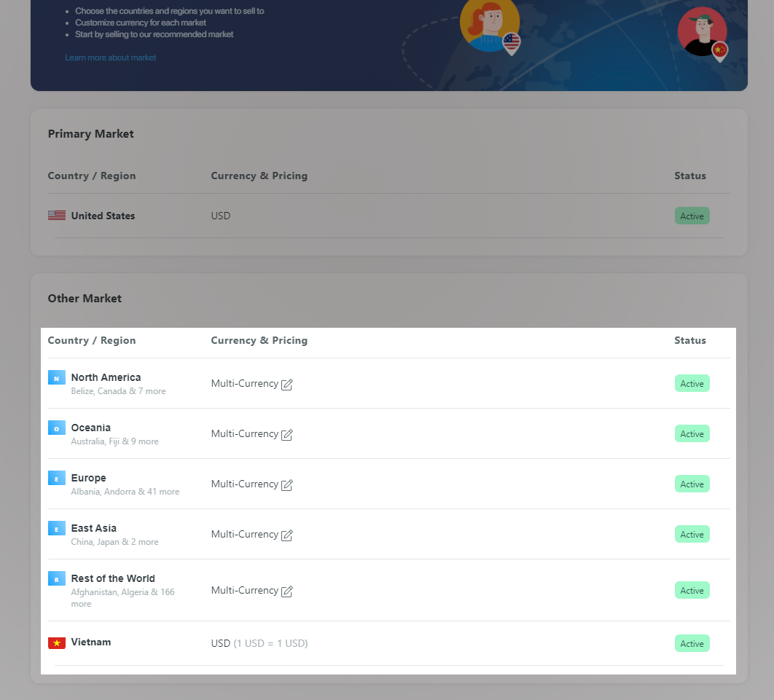The width and height of the screenshot is (774, 700).
Task: Click Active status badge for East Asia
Action: click(x=692, y=535)
